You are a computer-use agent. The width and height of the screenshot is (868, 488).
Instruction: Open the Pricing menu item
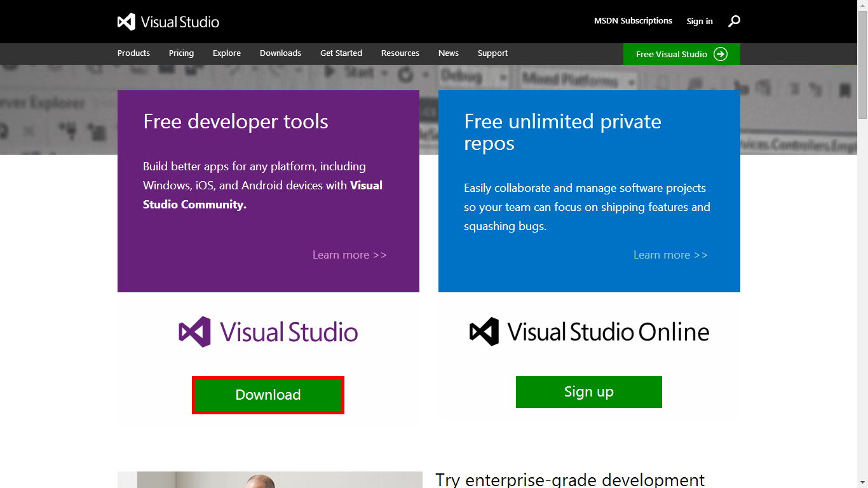pyautogui.click(x=181, y=53)
